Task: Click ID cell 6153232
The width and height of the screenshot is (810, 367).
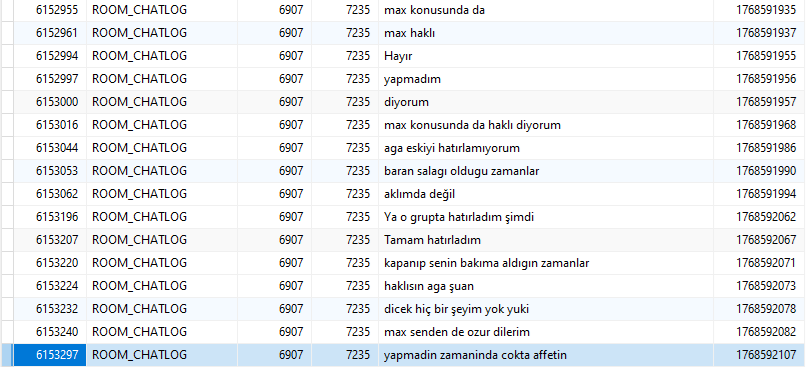Action: [x=50, y=309]
